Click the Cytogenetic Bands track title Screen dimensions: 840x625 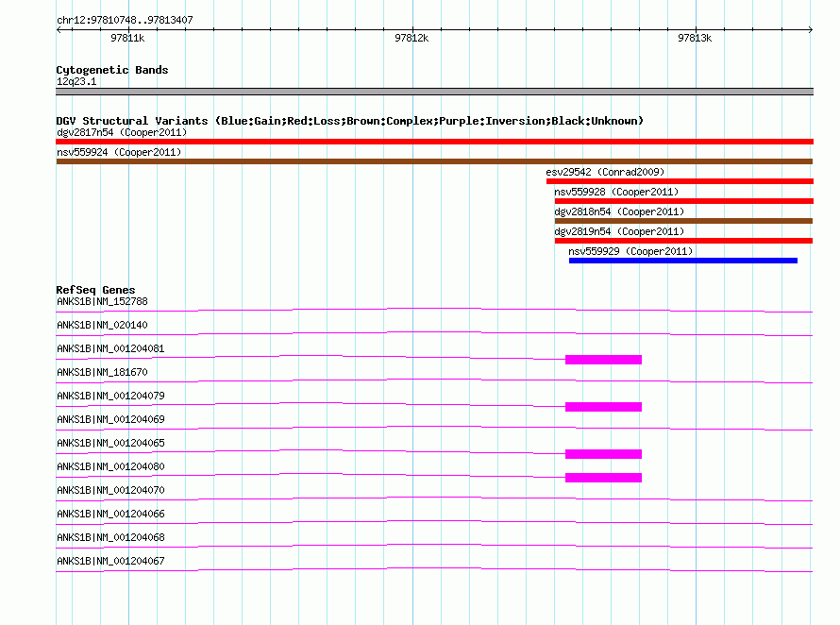[112, 70]
